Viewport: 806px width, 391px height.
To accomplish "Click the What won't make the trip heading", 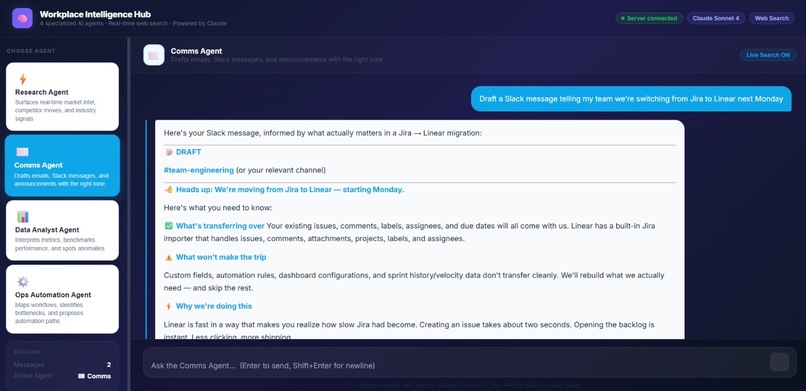I will tap(221, 257).
